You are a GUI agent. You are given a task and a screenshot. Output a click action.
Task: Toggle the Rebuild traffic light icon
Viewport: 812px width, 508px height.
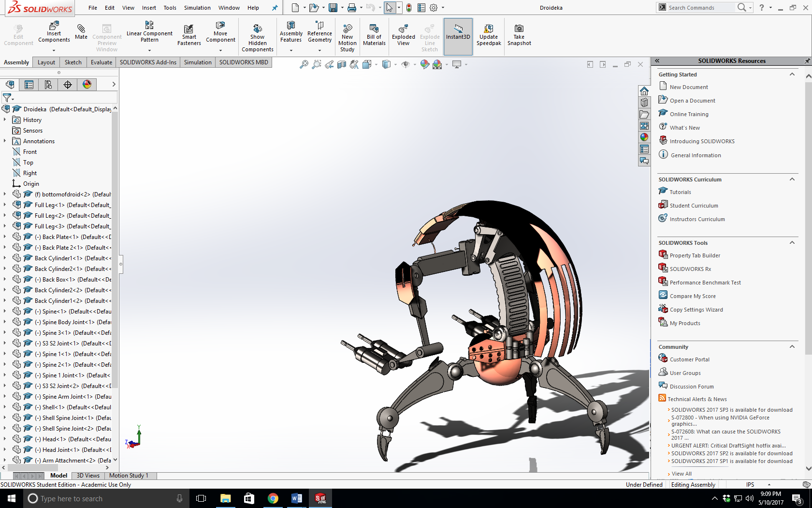coord(409,8)
